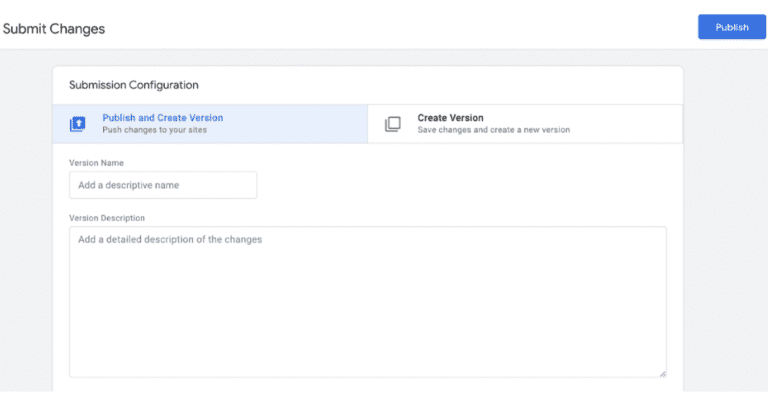Click 'Add a detailed description of the changes' placeholder
The width and height of the screenshot is (768, 394).
pyautogui.click(x=170, y=240)
